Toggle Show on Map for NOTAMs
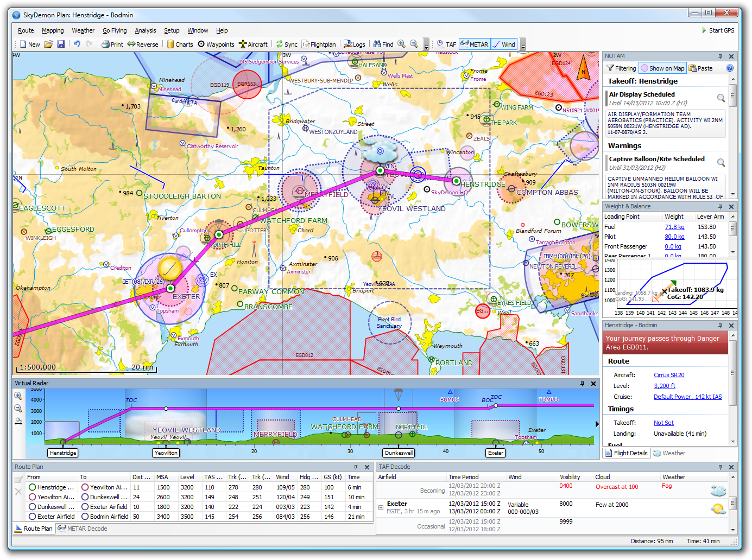Screen dimensions: 752x560 pyautogui.click(x=662, y=68)
